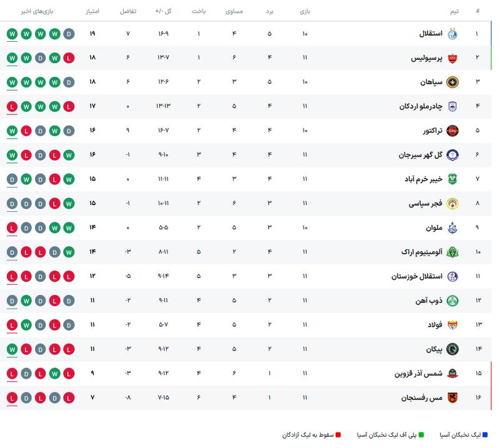500x448 pixels.
Task: Click the بازی‌های اخیر column header
Action: click(x=36, y=12)
